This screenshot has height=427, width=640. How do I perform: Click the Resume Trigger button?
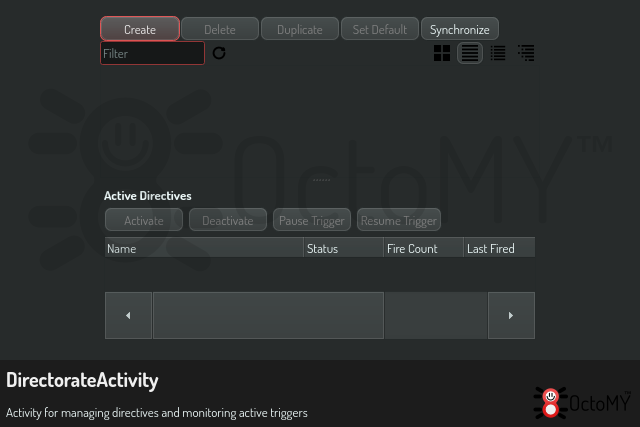[x=399, y=220]
